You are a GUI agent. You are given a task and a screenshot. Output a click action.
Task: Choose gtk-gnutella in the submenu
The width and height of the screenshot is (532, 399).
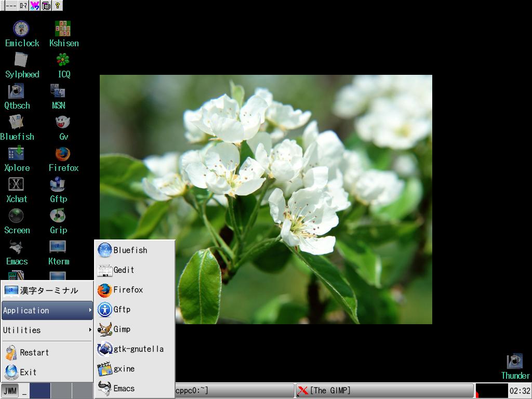138,349
